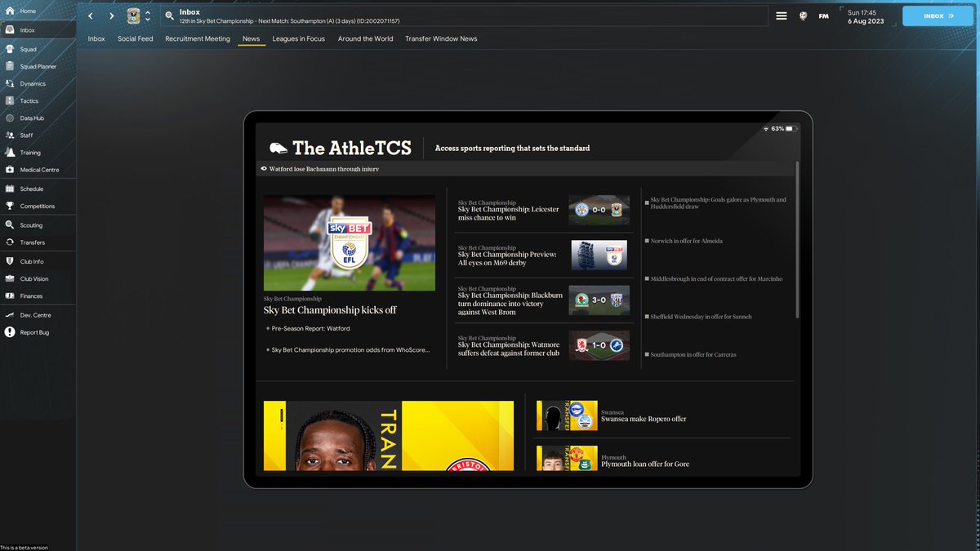Open the Home sidebar icon
The height and width of the screenshot is (551, 980).
(x=10, y=11)
